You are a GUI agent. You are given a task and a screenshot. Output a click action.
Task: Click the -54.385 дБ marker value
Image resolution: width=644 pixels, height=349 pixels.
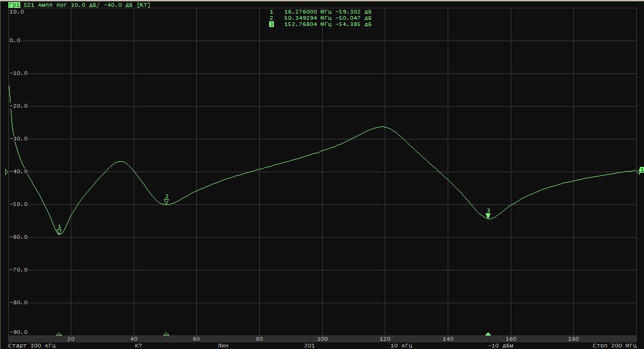tap(353, 24)
